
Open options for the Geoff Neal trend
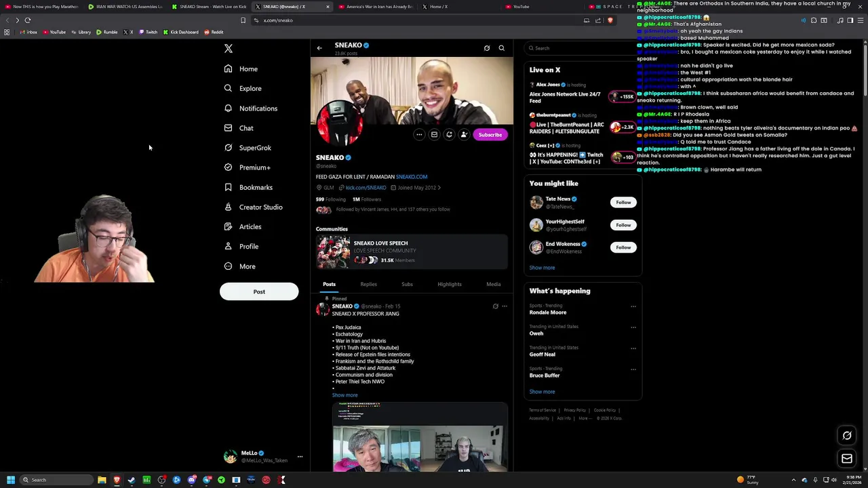click(633, 348)
